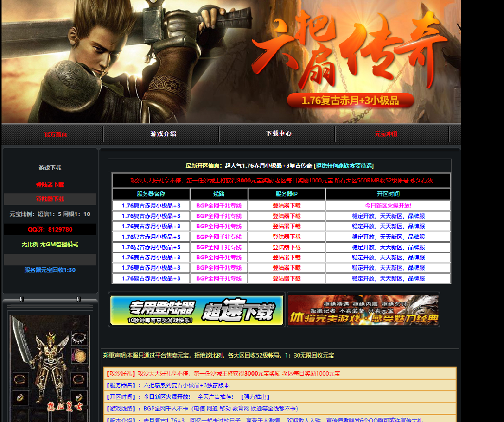The height and width of the screenshot is (422, 504).
Task: Click the red 1.76复古赤月+3小极品 badge
Action: coord(350,101)
